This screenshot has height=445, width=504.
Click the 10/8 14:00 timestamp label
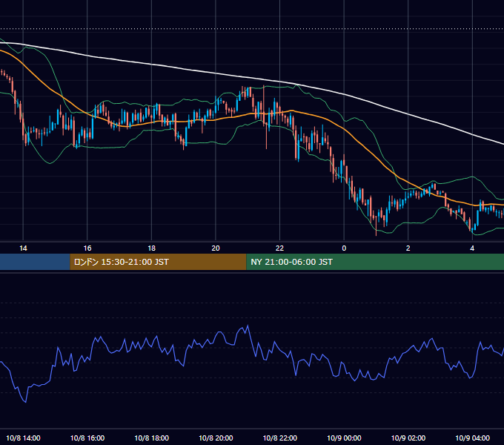[x=23, y=438]
